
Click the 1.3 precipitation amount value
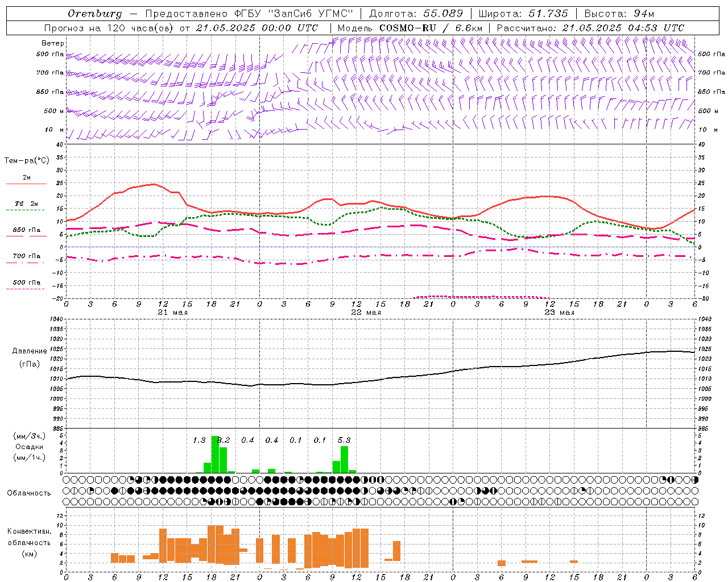[x=199, y=440]
